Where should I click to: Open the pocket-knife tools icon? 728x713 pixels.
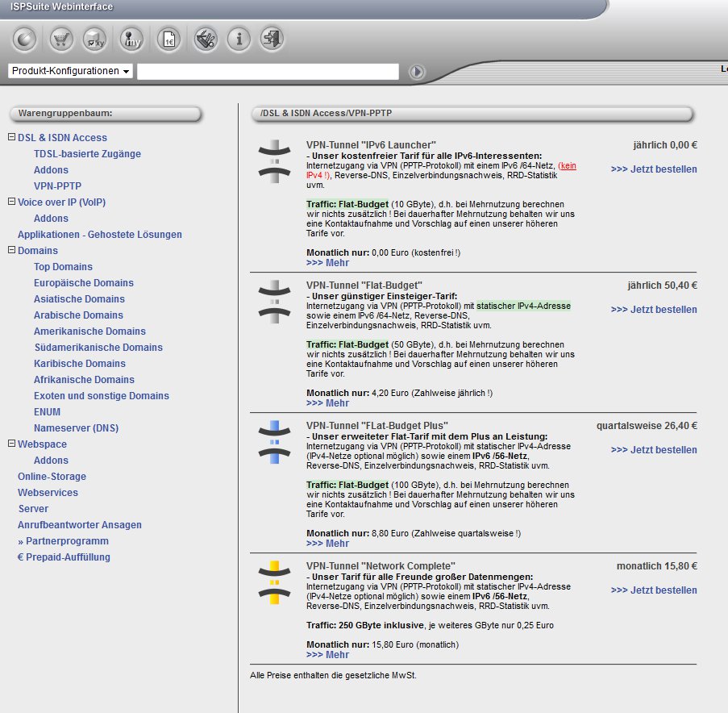point(205,38)
